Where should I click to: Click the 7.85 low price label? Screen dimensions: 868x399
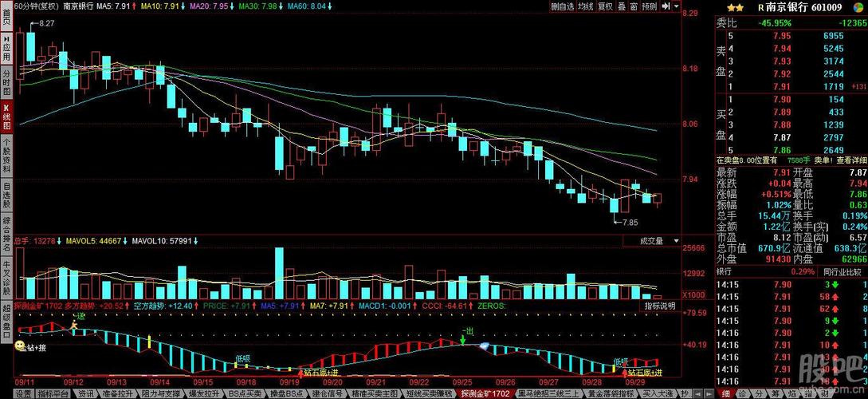[630, 222]
